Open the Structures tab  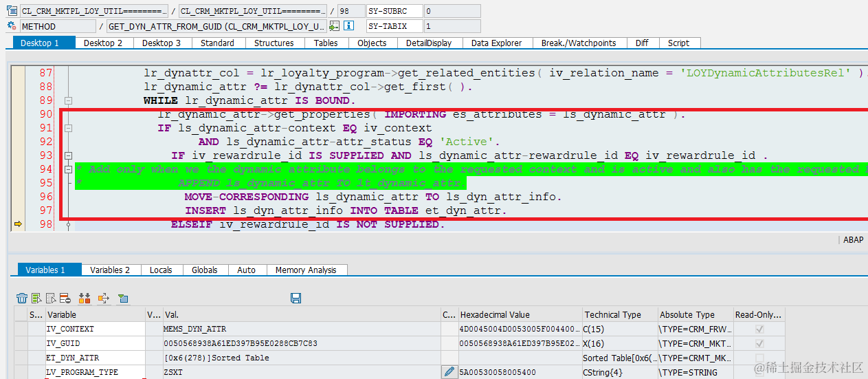tap(274, 43)
